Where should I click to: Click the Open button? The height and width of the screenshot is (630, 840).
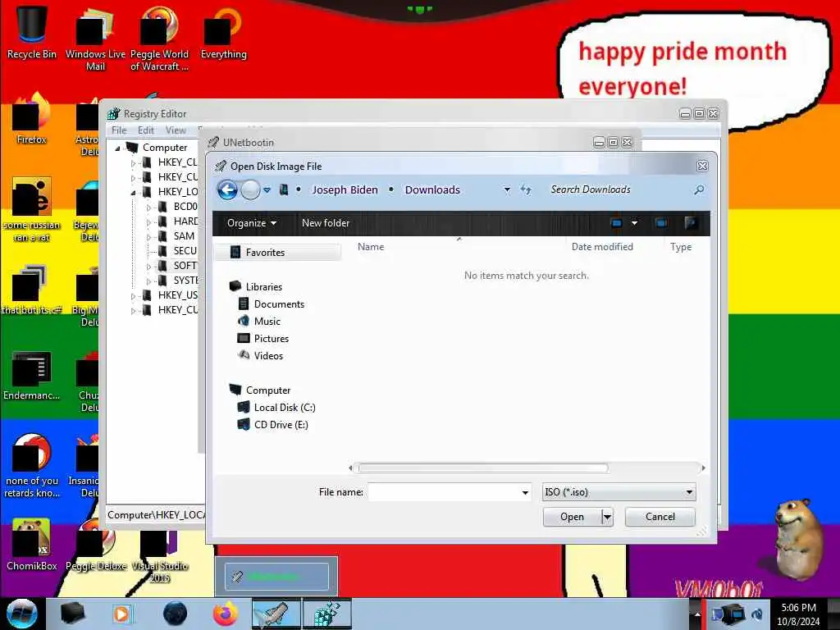572,517
